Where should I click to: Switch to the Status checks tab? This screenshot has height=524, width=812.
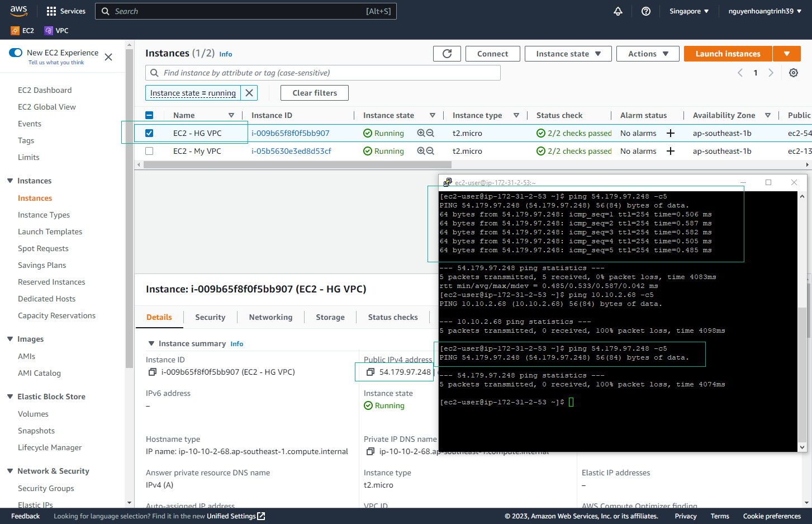click(x=393, y=317)
